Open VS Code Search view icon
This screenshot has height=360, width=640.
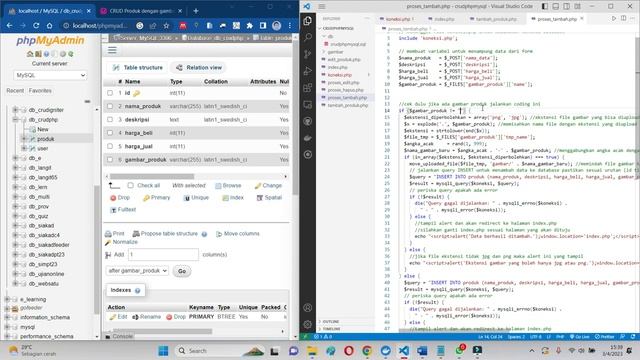point(308,37)
